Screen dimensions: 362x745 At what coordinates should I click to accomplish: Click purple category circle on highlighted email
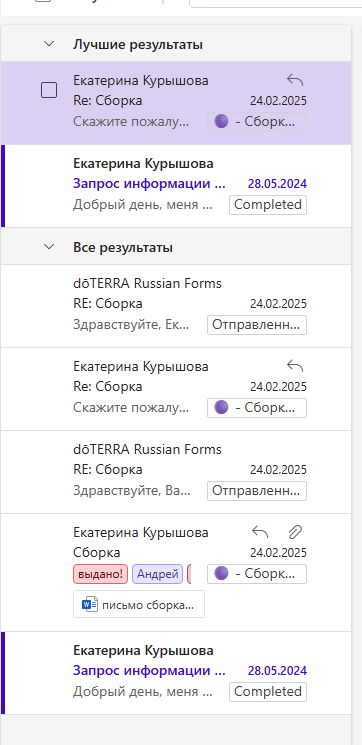[221, 122]
